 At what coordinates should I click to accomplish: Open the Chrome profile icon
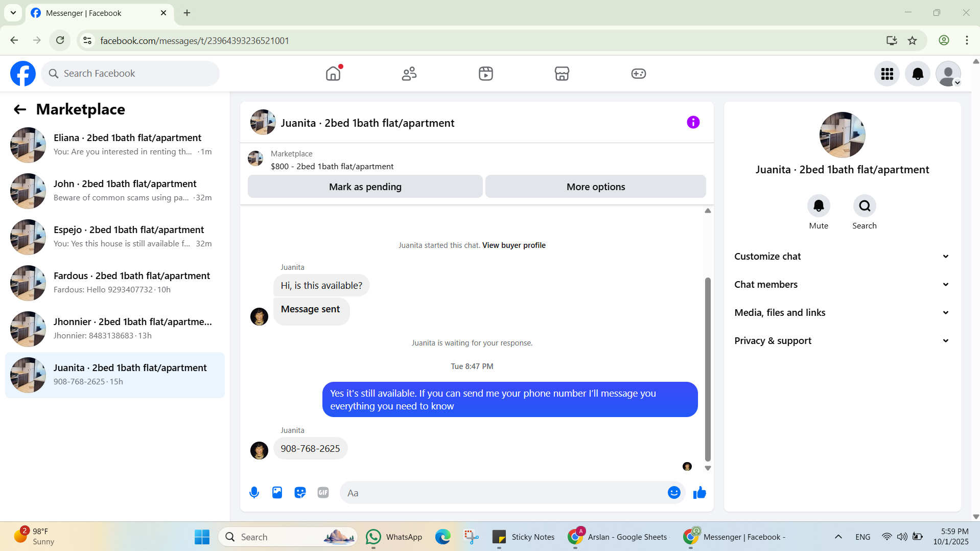tap(944, 40)
